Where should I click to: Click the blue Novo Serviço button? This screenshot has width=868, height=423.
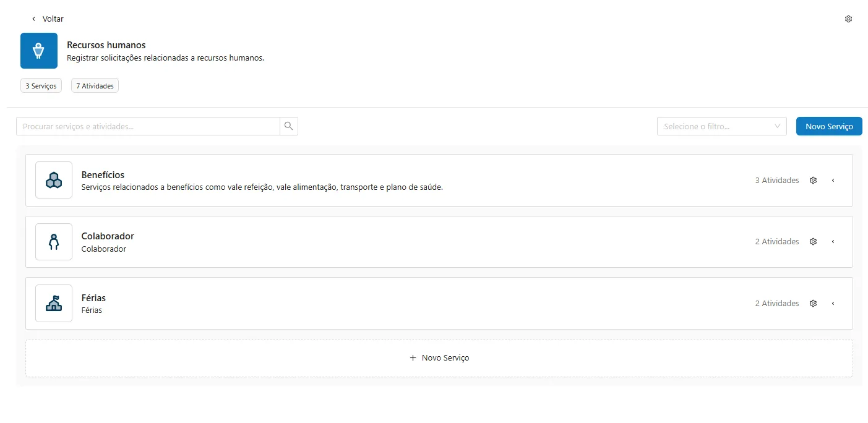(829, 126)
